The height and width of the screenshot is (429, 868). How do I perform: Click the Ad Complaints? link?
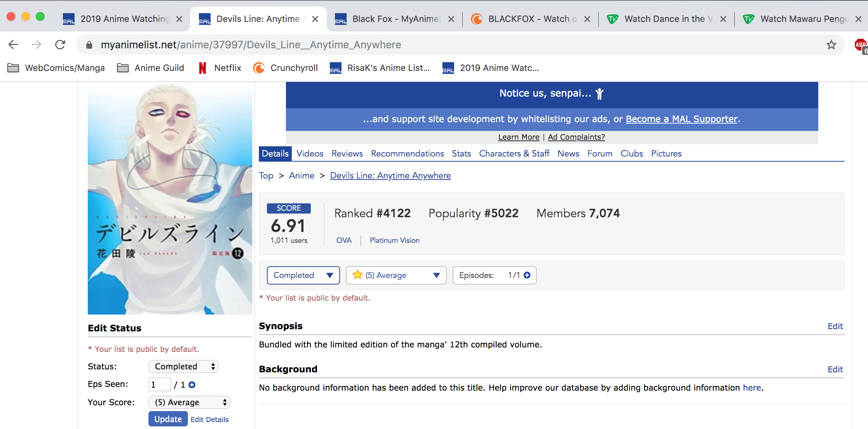click(x=577, y=137)
